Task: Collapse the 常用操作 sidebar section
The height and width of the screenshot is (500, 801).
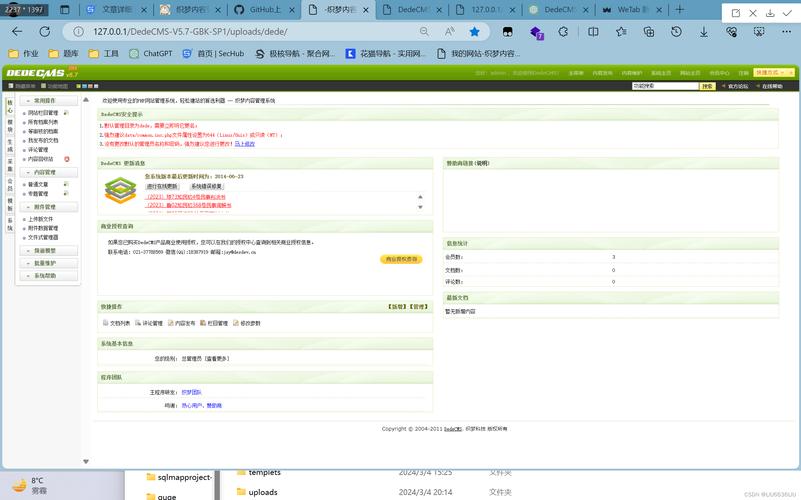Action: [x=49, y=101]
